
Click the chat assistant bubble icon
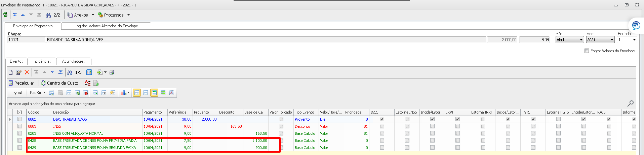tap(636, 25)
